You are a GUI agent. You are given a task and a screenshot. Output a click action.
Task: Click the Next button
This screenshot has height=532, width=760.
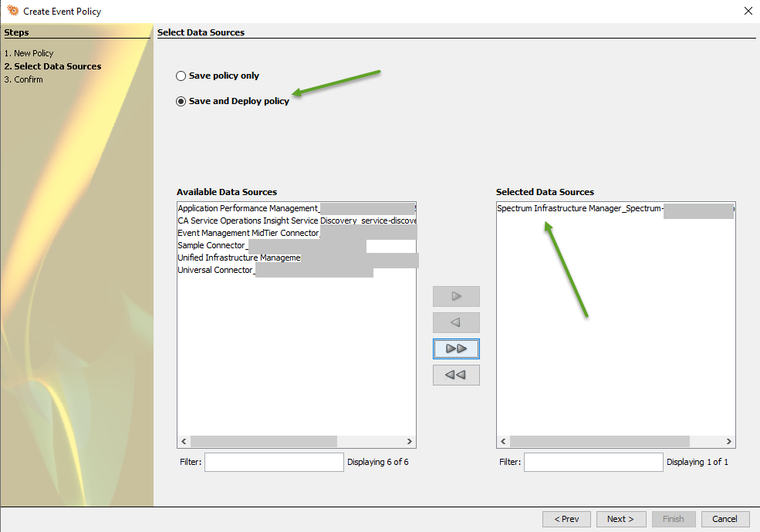[621, 519]
